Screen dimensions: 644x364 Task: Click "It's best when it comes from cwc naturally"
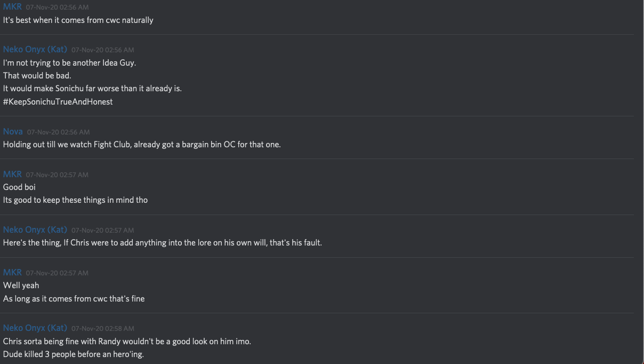pyautogui.click(x=78, y=20)
